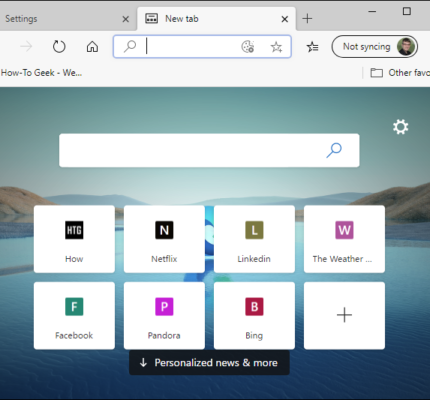Open the Bing quick link tile
Viewport: 430px width, 400px height.
pyautogui.click(x=254, y=316)
